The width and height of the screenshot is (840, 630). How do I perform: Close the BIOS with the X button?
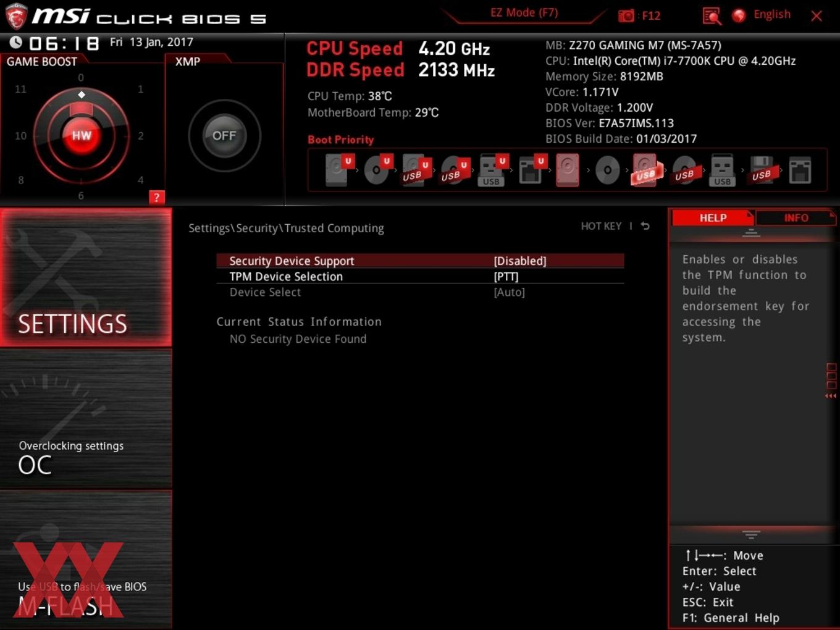(x=817, y=16)
